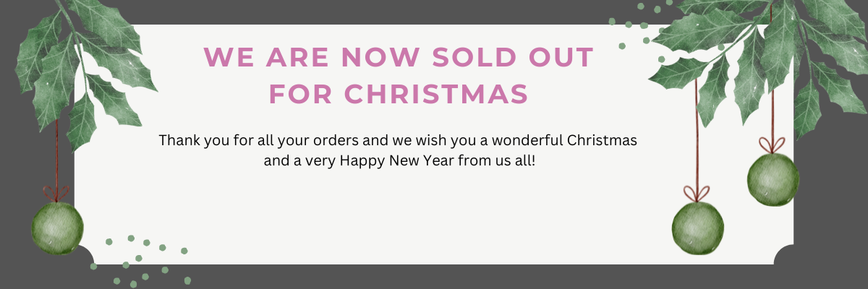Click the left hanging green bauble

tap(57, 228)
